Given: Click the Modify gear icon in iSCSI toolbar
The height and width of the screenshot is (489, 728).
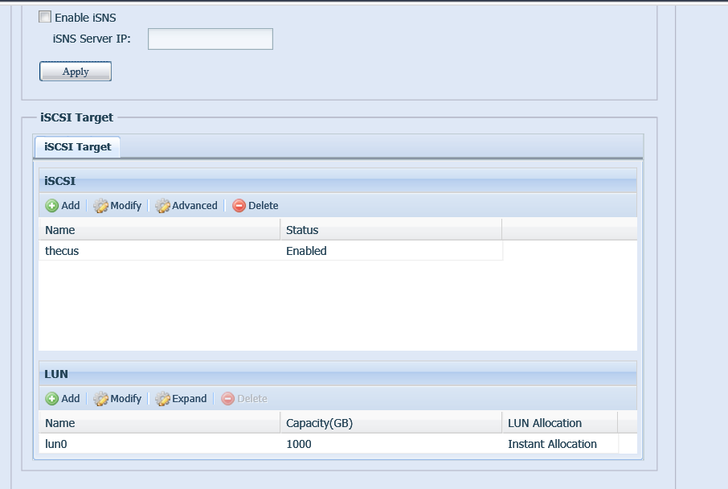Looking at the screenshot, I should pos(101,206).
